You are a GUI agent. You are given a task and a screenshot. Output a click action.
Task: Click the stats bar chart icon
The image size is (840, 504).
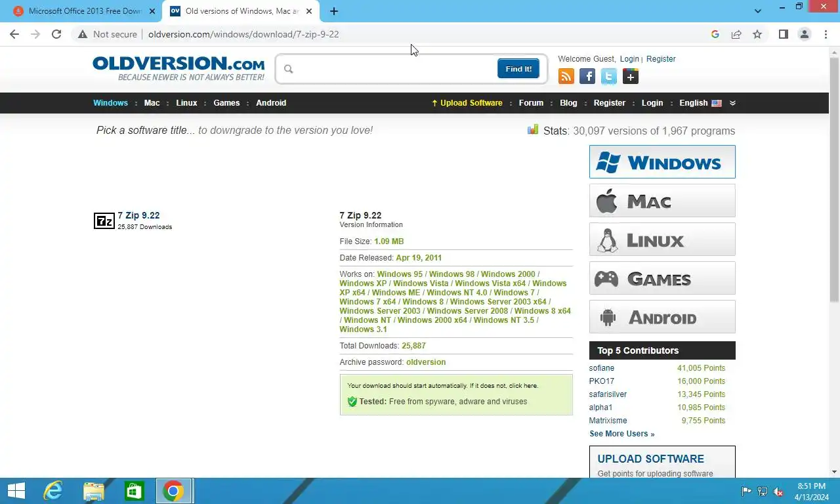(x=533, y=130)
